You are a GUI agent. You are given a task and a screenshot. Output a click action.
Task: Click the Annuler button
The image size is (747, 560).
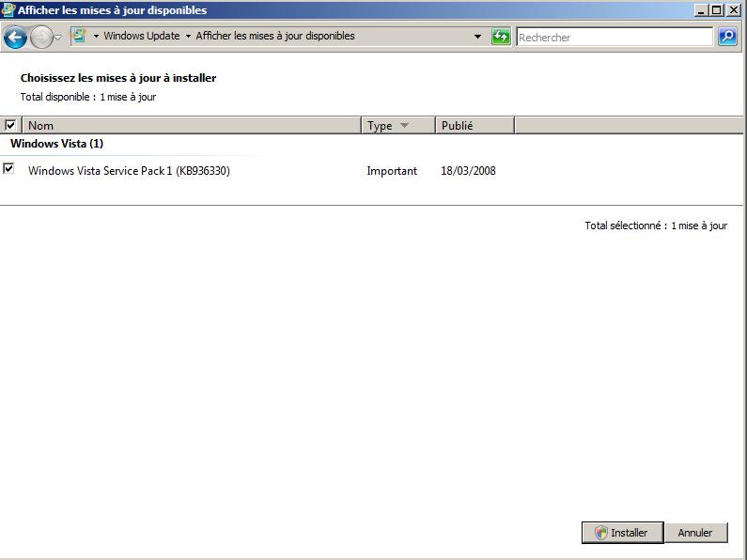(695, 533)
